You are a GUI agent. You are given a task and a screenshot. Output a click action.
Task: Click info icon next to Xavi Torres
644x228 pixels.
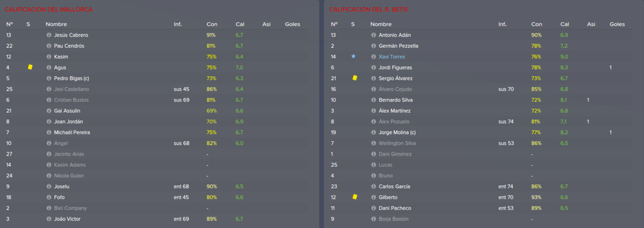tap(374, 57)
